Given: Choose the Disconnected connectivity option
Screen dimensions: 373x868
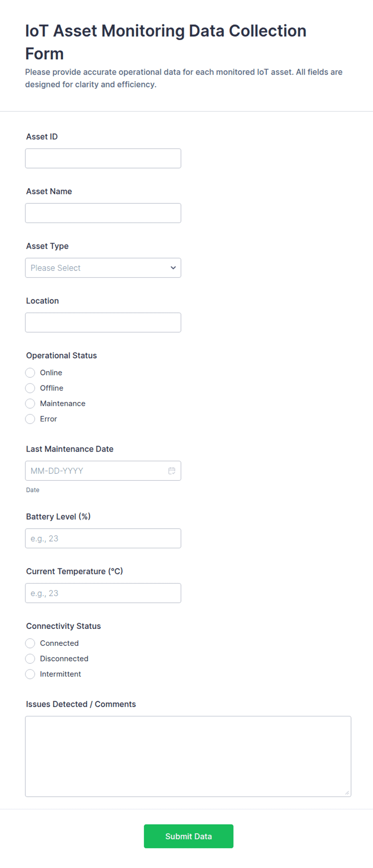Looking at the screenshot, I should pos(30,658).
